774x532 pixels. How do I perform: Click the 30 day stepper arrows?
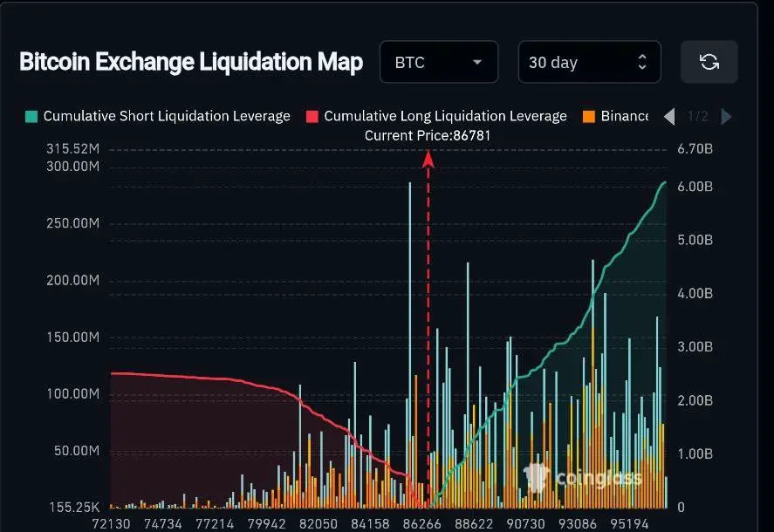click(x=641, y=62)
